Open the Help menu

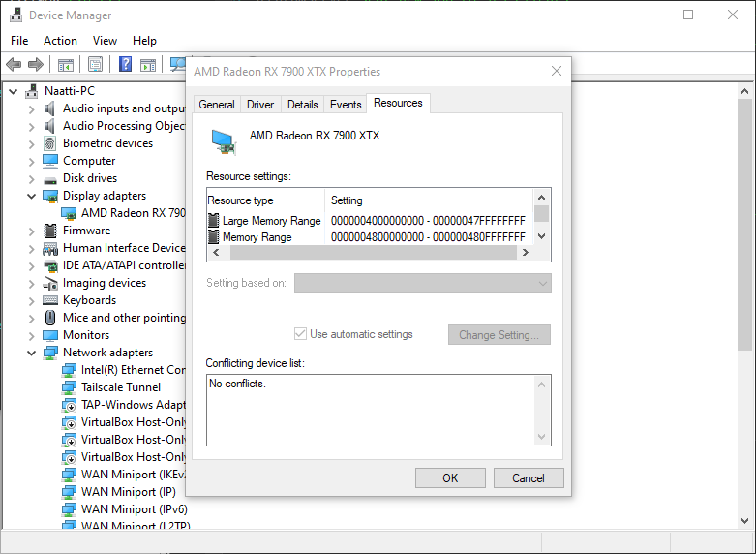(144, 41)
